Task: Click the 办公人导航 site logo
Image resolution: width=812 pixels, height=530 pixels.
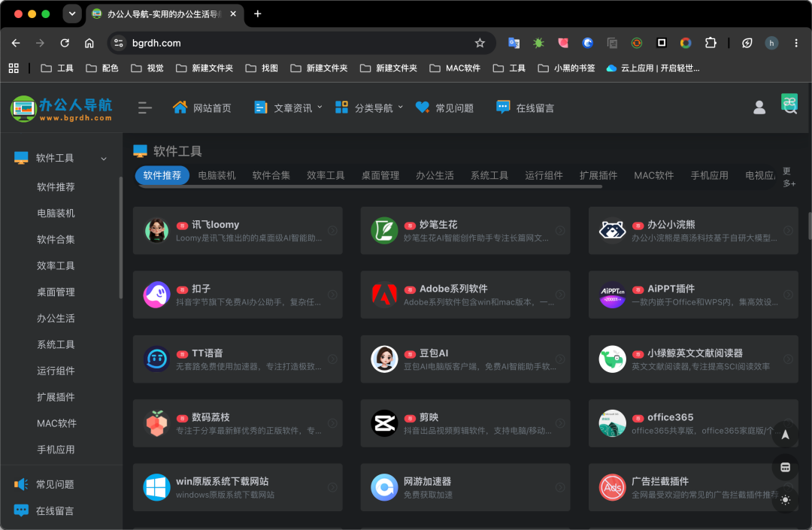Action: pyautogui.click(x=61, y=108)
